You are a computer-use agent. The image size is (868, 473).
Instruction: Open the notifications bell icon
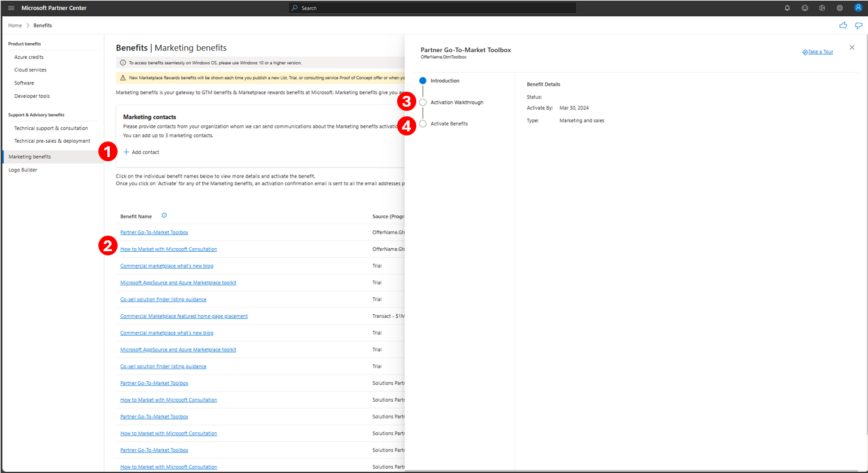(786, 8)
